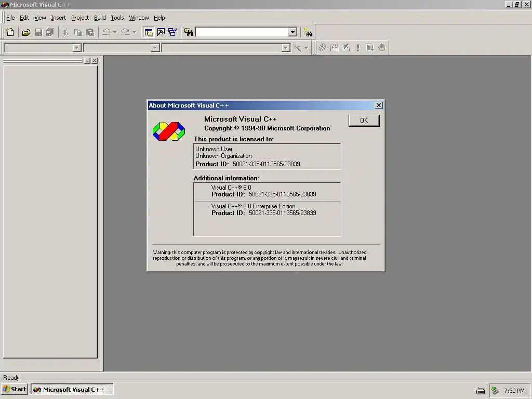Click the Paste clipboard icon
This screenshot has height=399, width=532.
click(x=90, y=32)
